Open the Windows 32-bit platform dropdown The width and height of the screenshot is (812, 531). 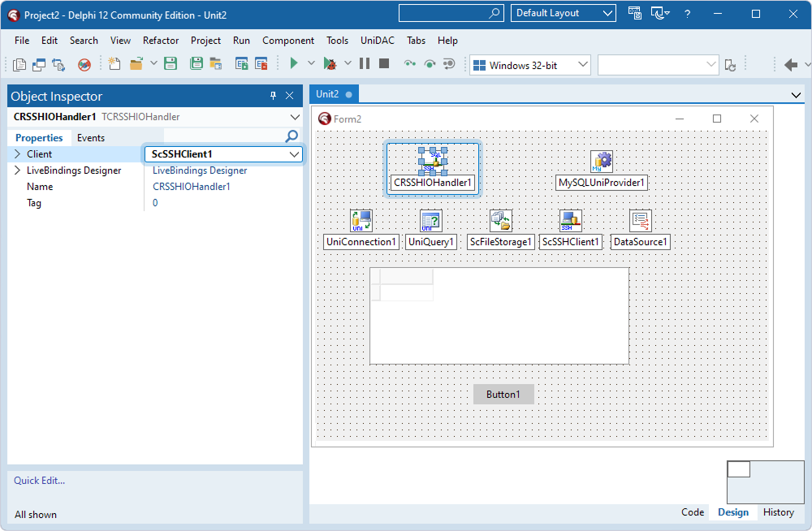pos(530,65)
